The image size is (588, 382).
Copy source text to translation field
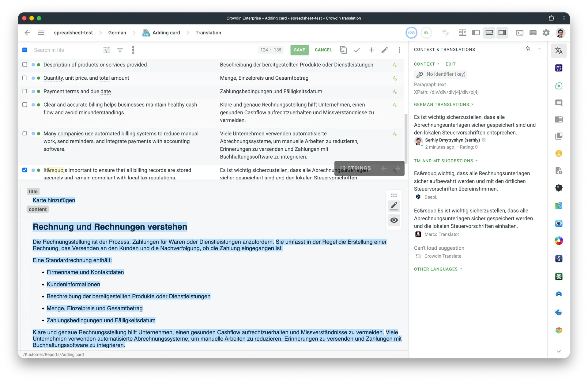click(343, 50)
